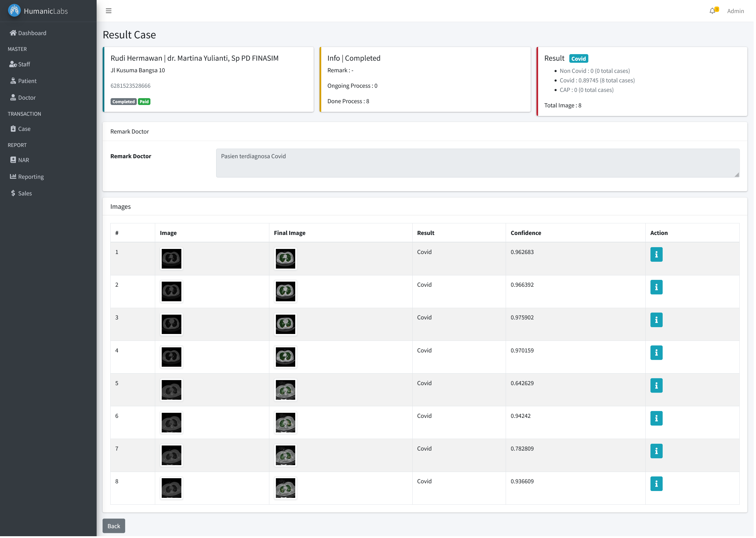756x538 pixels.
Task: Open the NAR report
Action: [23, 160]
